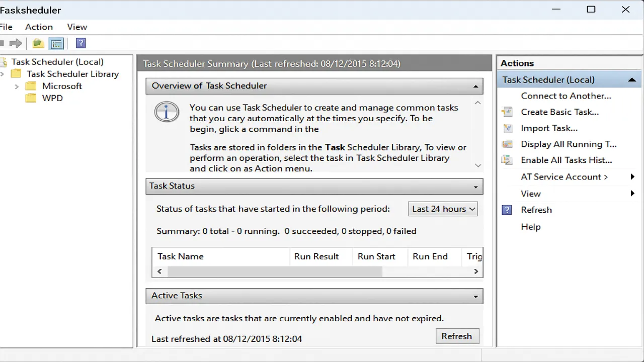Open the View submenu arrow in Actions
This screenshot has width=644, height=362.
[632, 194]
